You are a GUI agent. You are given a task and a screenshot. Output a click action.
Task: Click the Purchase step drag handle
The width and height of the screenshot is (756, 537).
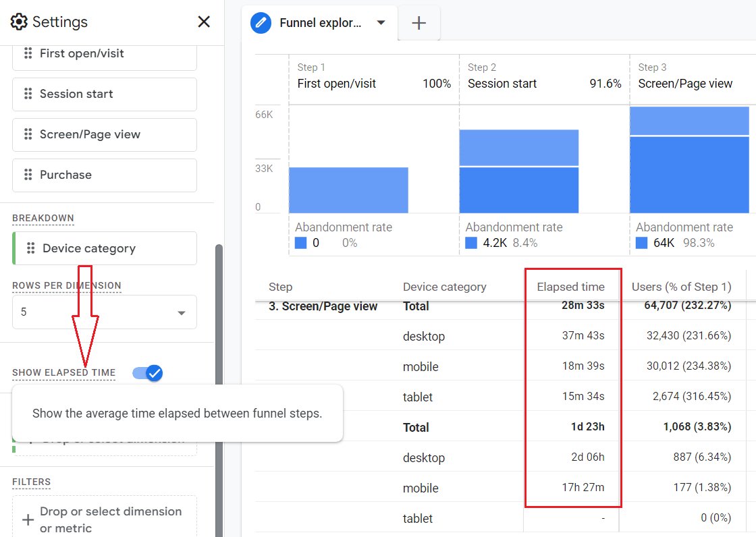pos(27,174)
